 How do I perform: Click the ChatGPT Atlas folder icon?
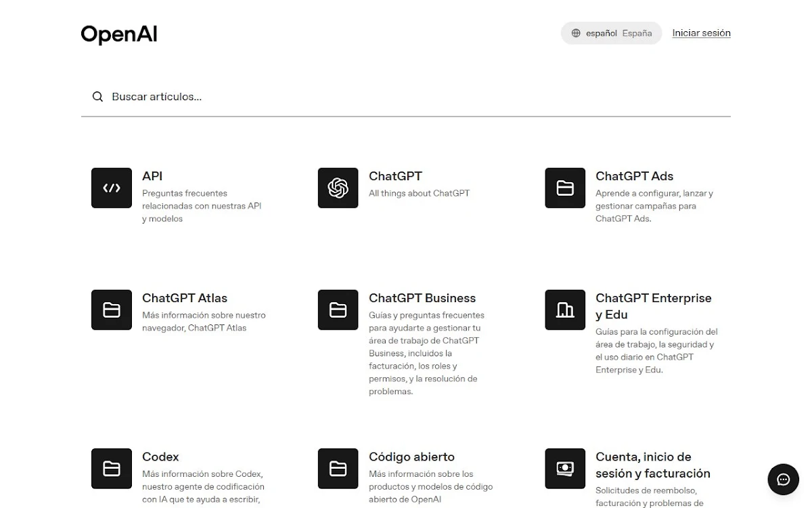(112, 310)
